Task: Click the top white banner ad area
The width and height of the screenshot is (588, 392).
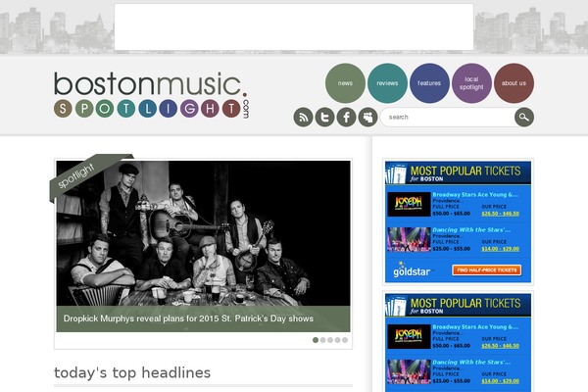Action: point(294,27)
